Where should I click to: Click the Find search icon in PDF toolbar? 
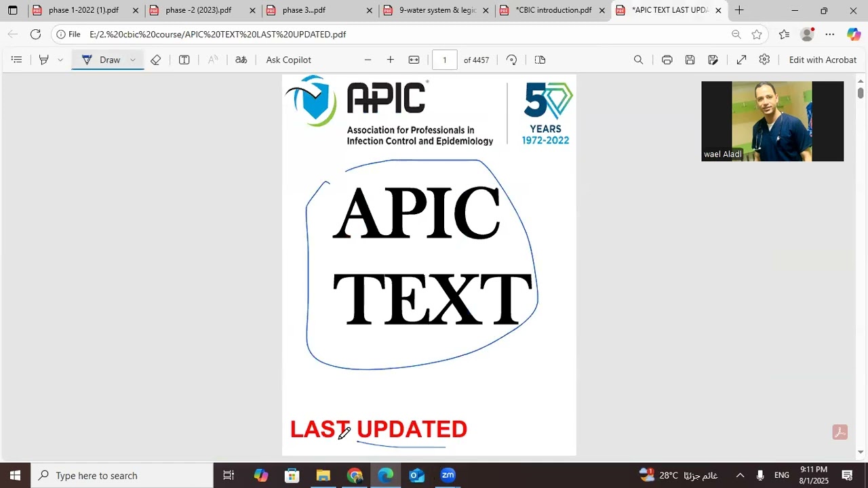pos(638,60)
